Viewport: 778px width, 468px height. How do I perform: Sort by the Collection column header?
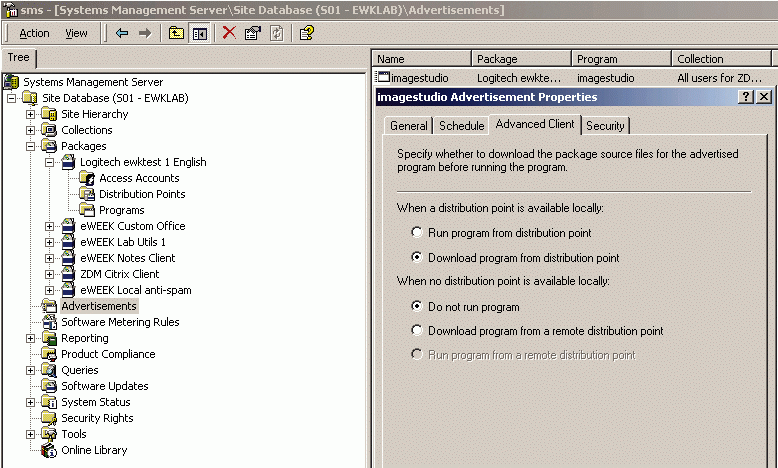coord(721,59)
